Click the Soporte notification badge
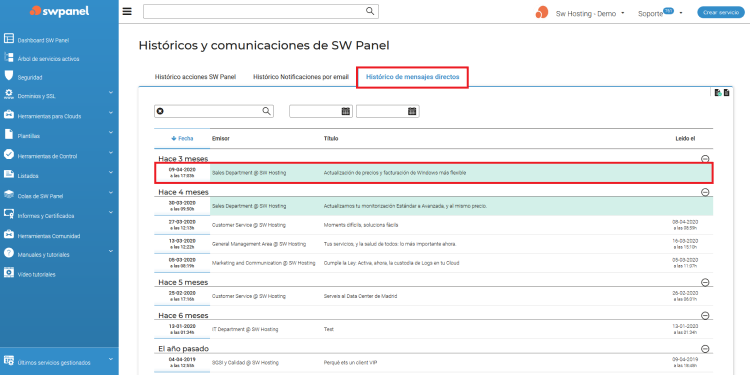Image resolution: width=750 pixels, height=375 pixels. coord(669,11)
